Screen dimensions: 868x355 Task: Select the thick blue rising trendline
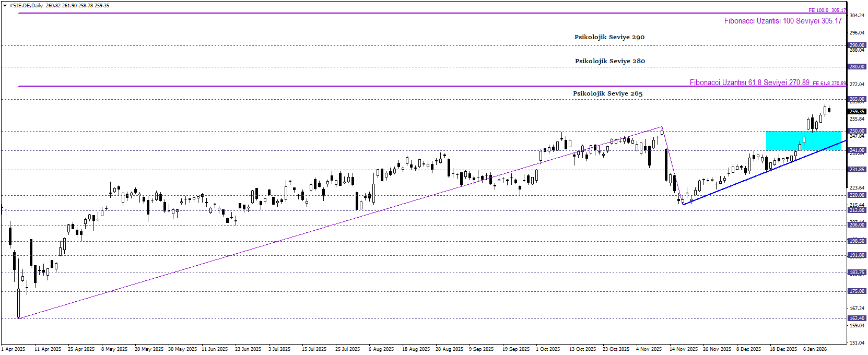(x=765, y=173)
